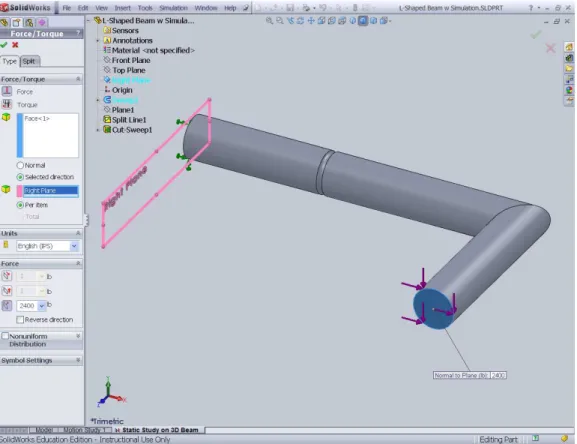The width and height of the screenshot is (577, 444).
Task: Click the Previous View icon
Action: (290, 21)
